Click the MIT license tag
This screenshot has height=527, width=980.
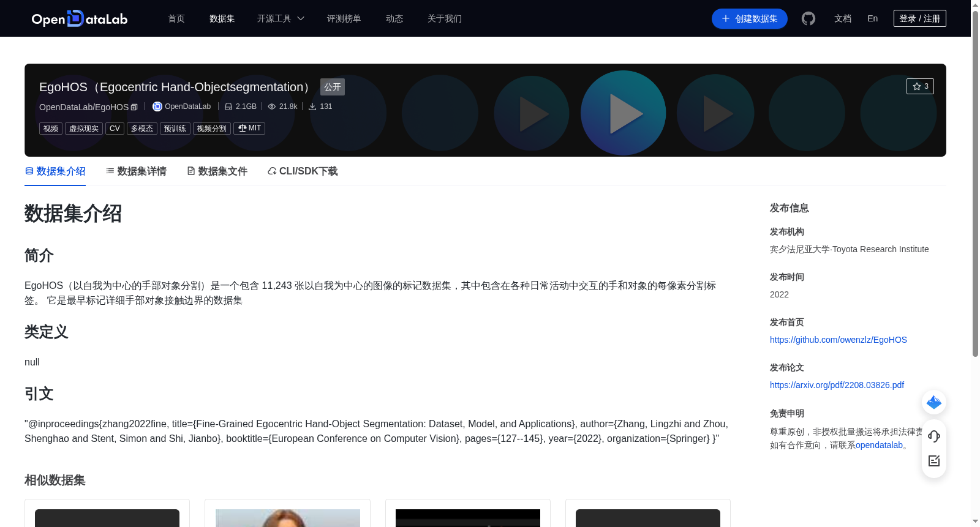click(249, 129)
